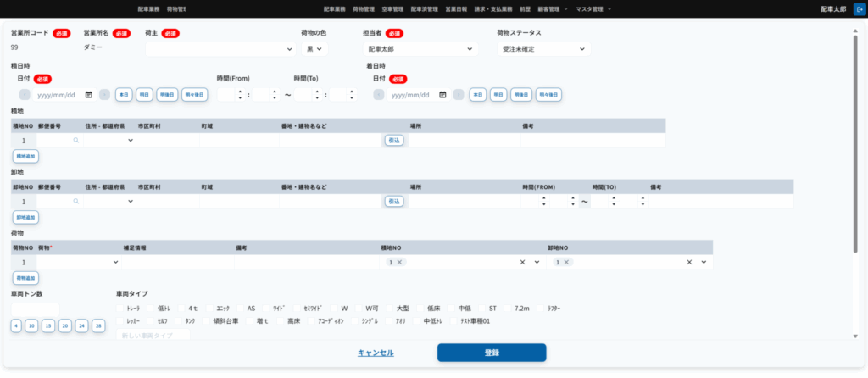Click the キャンセル link
Image resolution: width=868 pixels, height=378 pixels.
(377, 353)
